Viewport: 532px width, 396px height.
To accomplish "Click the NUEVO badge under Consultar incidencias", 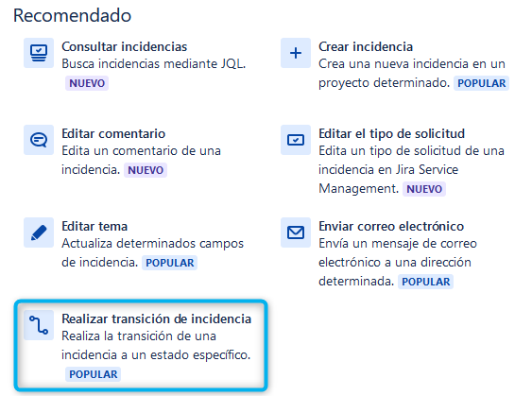I will pos(87,83).
